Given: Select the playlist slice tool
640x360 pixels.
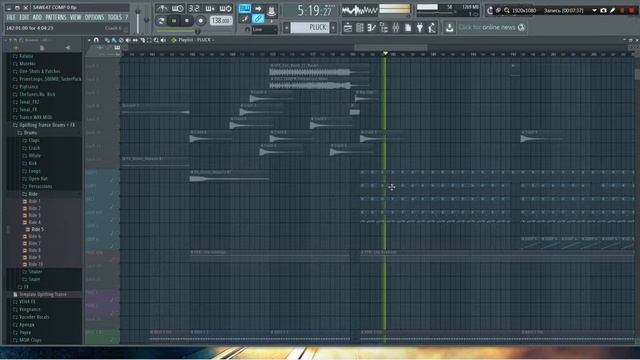Looking at the screenshot, I should click(x=142, y=40).
